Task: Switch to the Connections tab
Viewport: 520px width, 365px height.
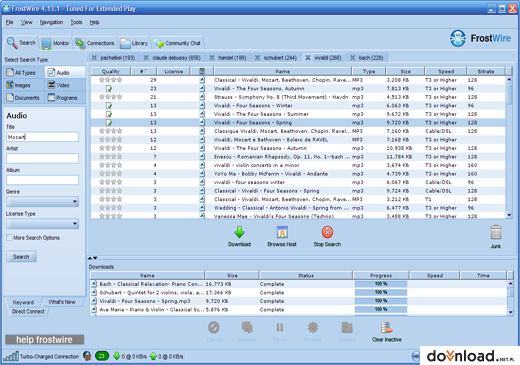Action: pyautogui.click(x=95, y=43)
